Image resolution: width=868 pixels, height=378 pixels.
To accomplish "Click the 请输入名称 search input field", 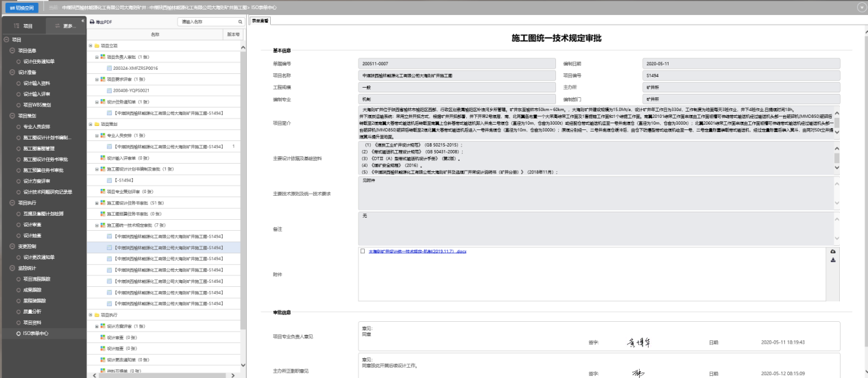I will [206, 23].
